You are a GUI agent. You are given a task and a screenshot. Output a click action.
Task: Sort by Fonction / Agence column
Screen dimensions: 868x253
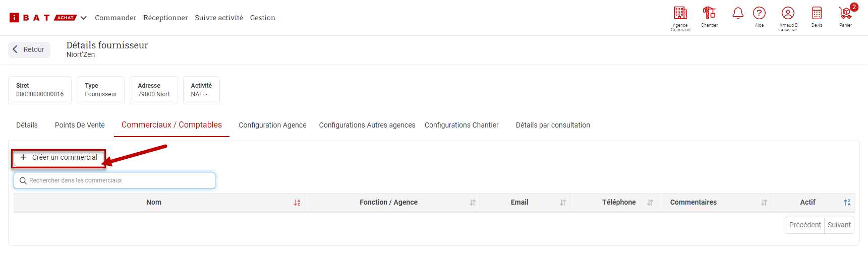473,203
